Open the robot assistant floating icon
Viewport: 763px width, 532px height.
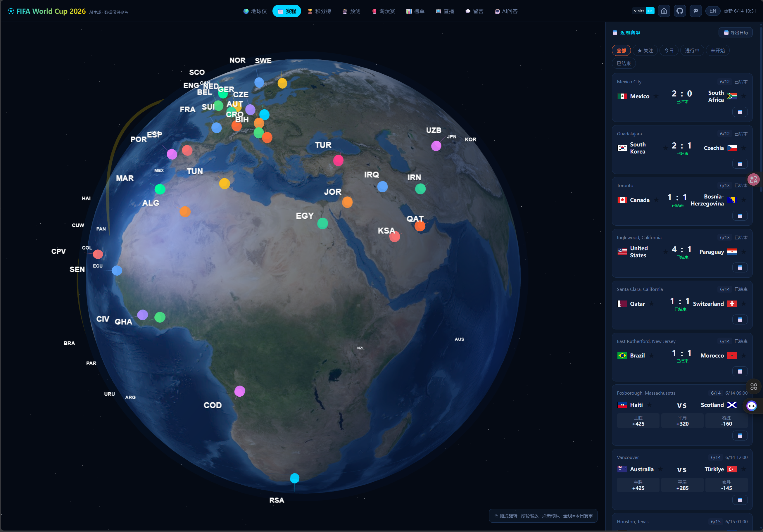point(752,406)
